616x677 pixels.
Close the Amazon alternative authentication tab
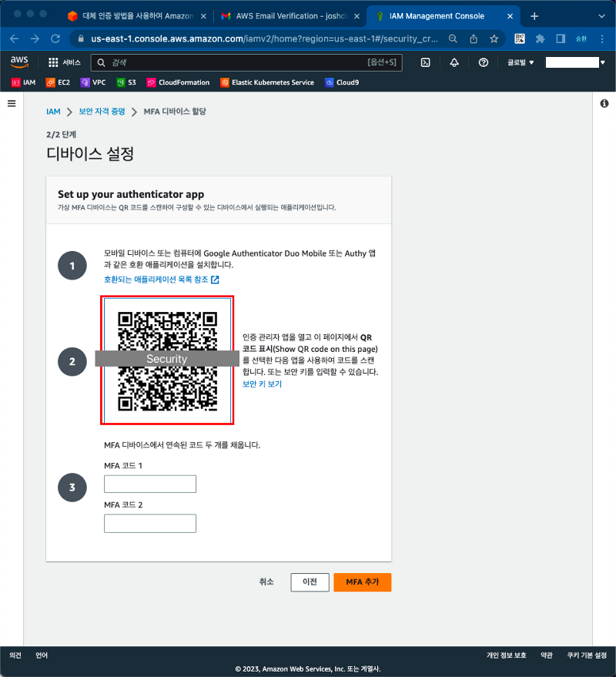tap(203, 16)
